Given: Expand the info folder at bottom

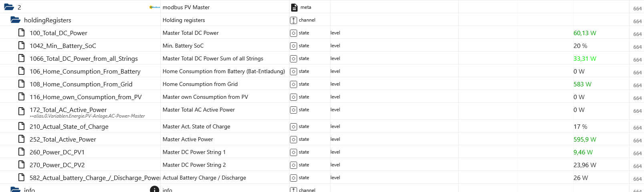Looking at the screenshot, I should tap(15, 190).
